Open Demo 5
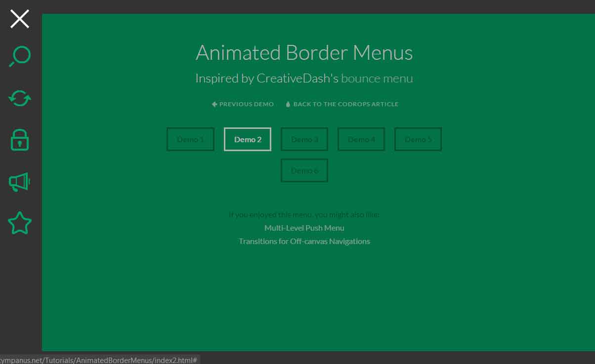The width and height of the screenshot is (595, 364). point(418,139)
